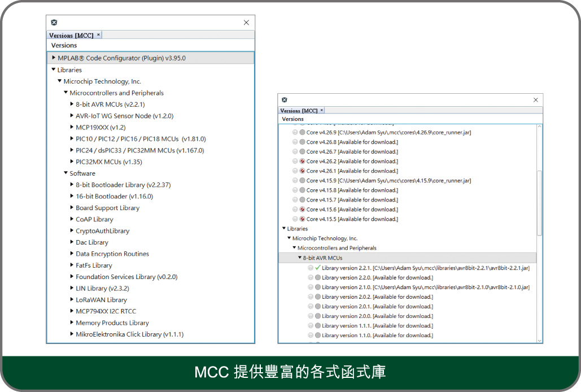Click the vertical scrollbar in the right Versions panel
581x392 pixels.
point(539,203)
